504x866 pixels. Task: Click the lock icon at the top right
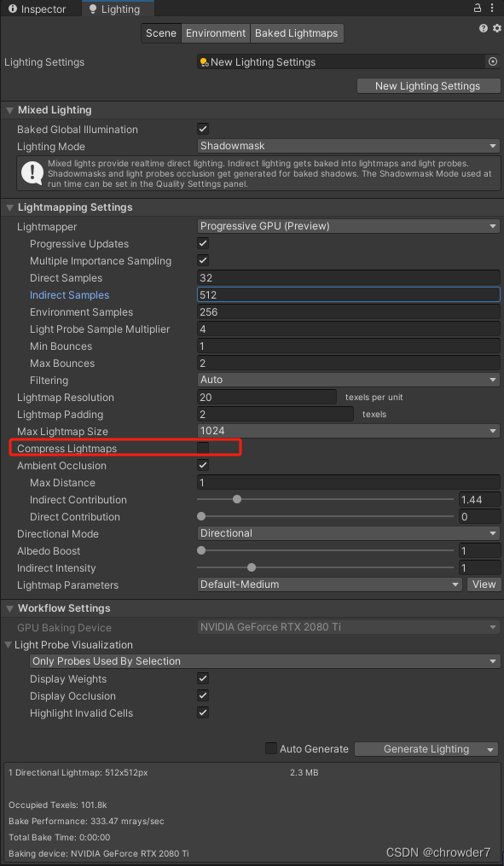tap(477, 8)
